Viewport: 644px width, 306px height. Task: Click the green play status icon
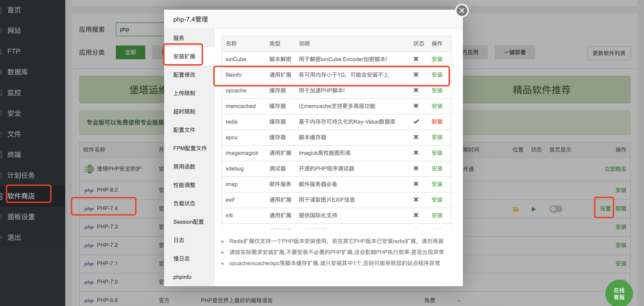533,209
